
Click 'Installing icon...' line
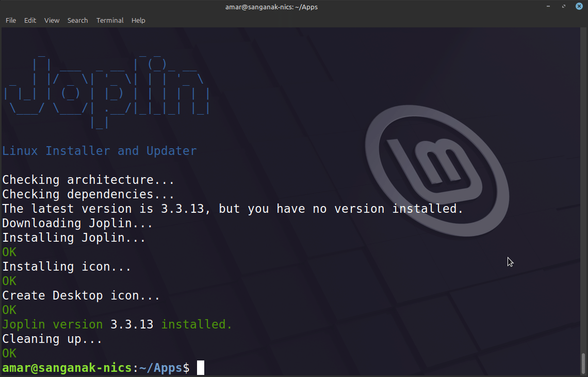click(x=67, y=266)
